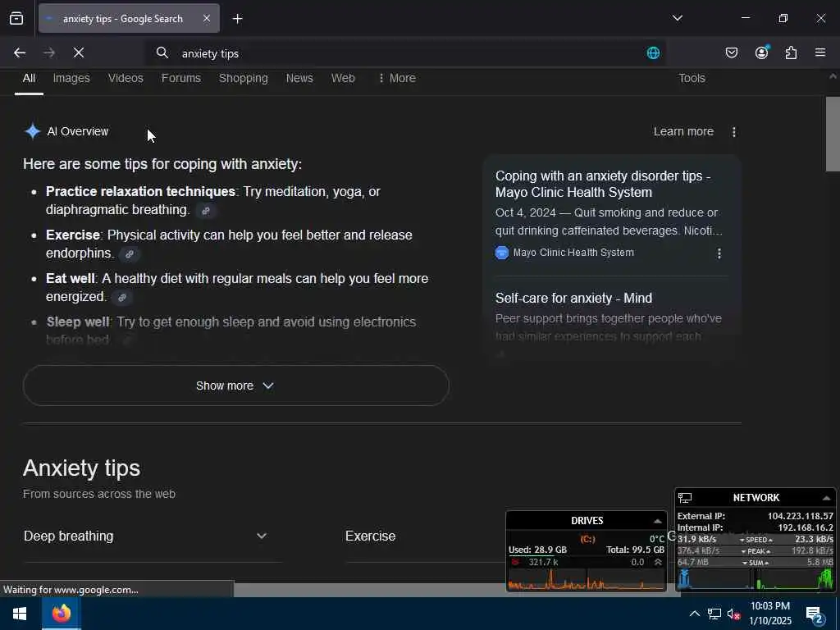Click Firefox in the taskbar
Screen dimensions: 840x630
coord(62,614)
